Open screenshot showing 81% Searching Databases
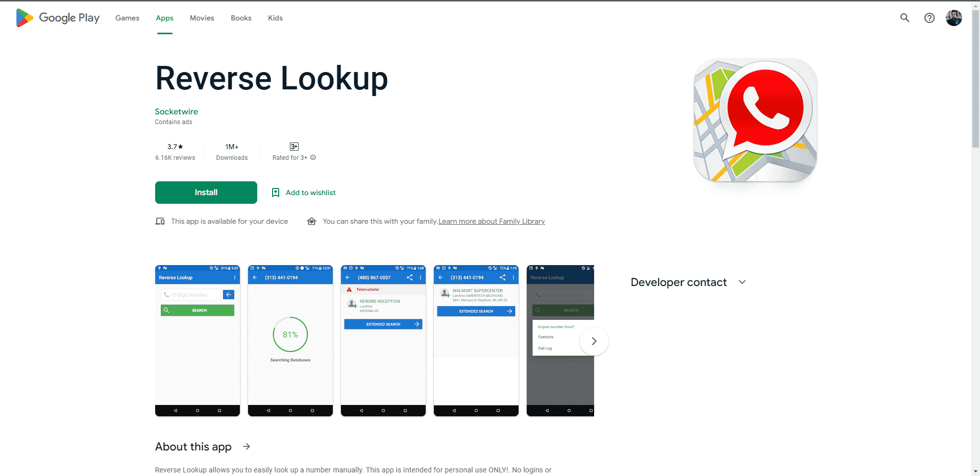 pyautogui.click(x=290, y=341)
